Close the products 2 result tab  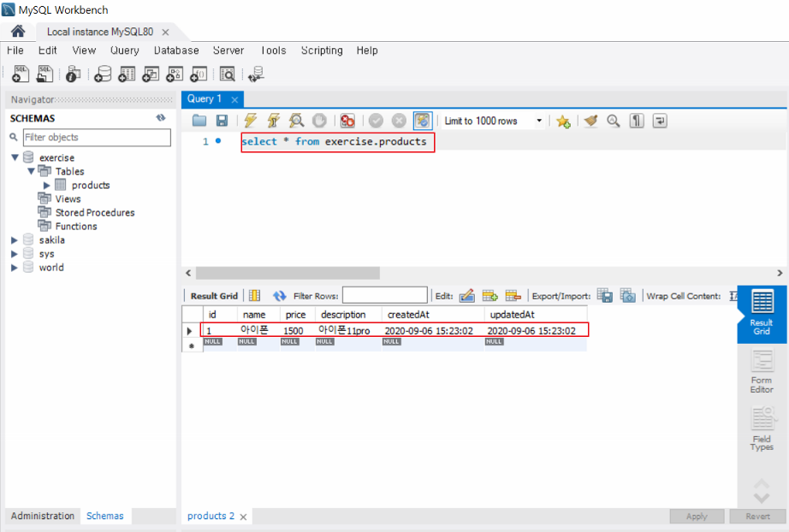click(x=243, y=517)
